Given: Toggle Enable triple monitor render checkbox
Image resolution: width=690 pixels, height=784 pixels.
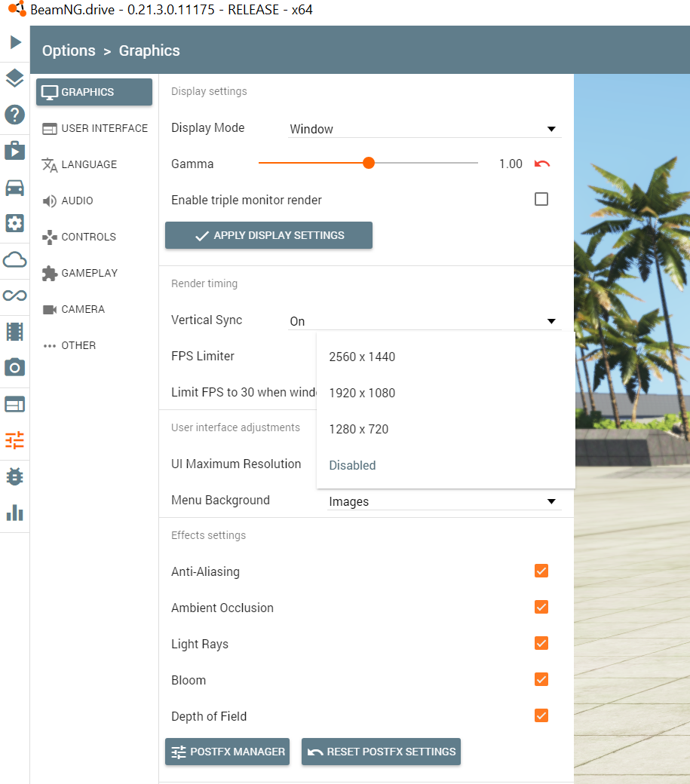Looking at the screenshot, I should 541,199.
